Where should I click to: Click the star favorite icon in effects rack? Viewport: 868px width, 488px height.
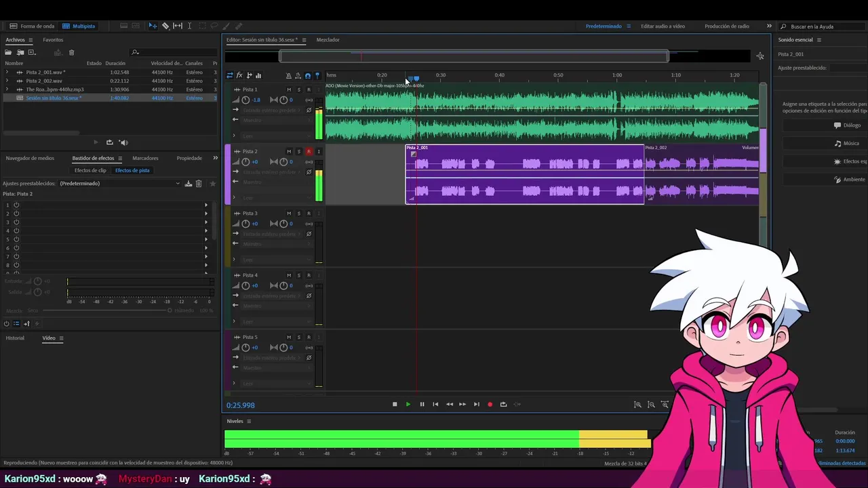coord(212,184)
